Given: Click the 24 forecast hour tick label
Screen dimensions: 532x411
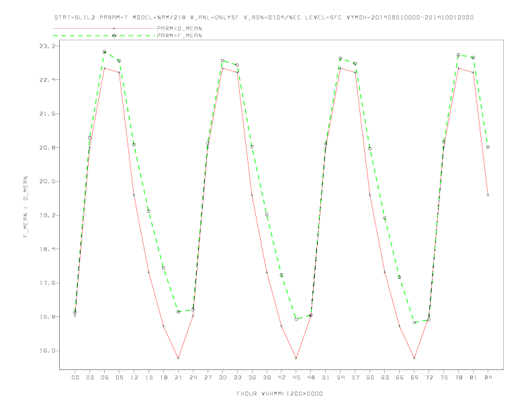Looking at the screenshot, I should tap(193, 377).
